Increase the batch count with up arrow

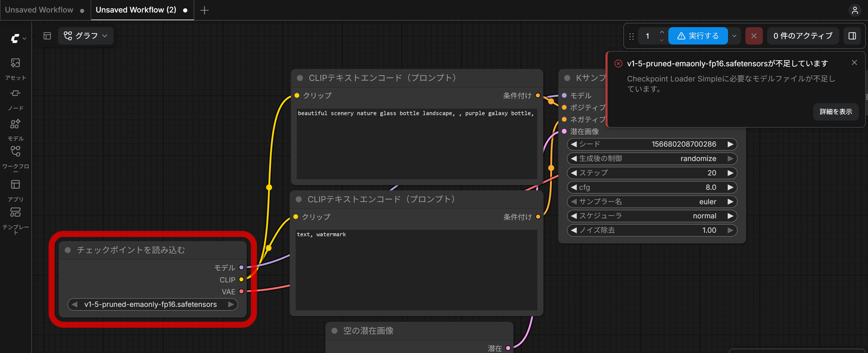coord(661,32)
